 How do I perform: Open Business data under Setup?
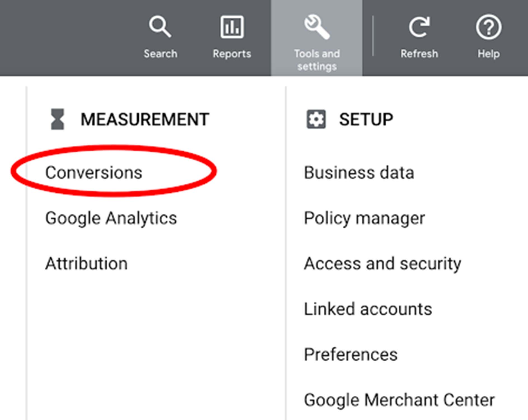(x=359, y=172)
